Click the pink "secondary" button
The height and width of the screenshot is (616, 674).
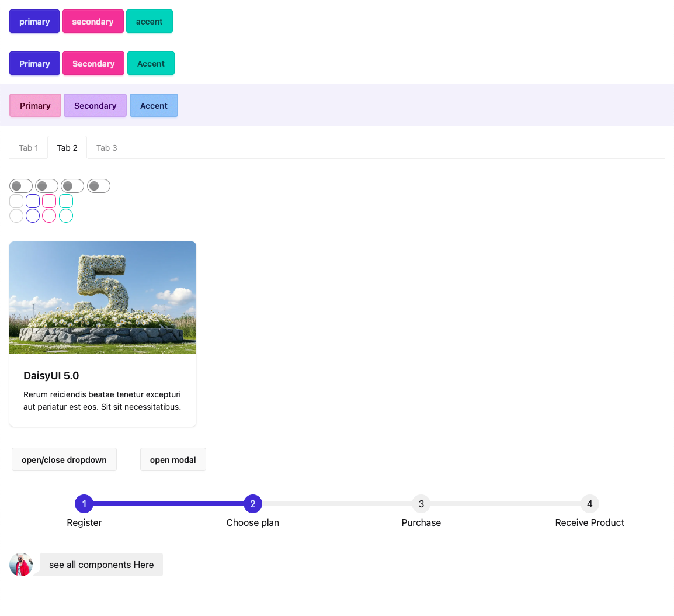coord(93,21)
